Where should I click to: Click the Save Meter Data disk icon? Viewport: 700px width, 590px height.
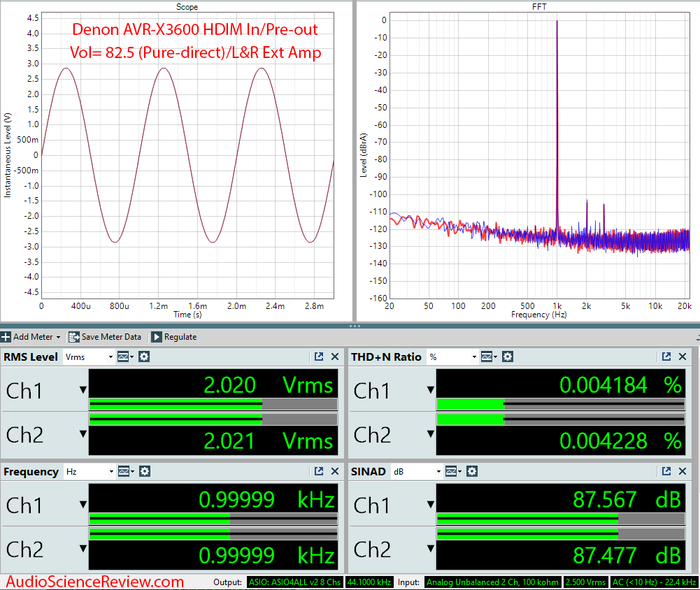click(73, 337)
